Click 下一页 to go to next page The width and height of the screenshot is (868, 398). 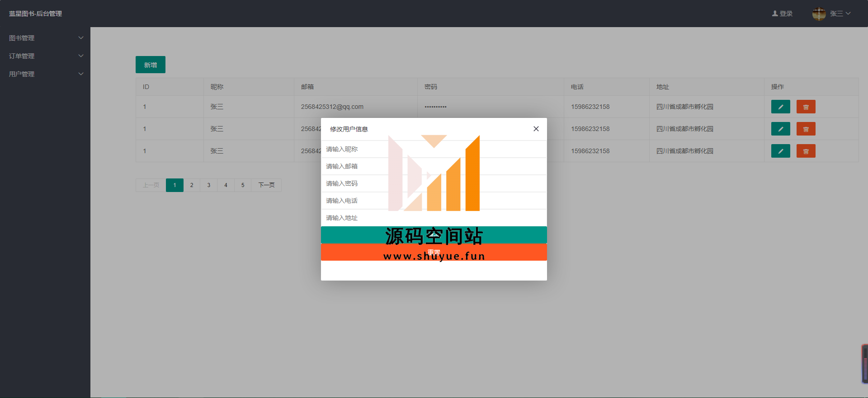tap(266, 185)
